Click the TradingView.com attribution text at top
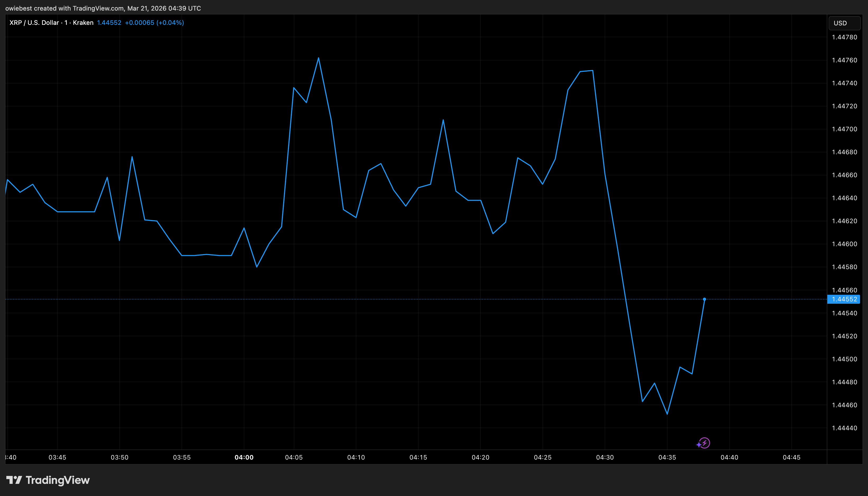Viewport: 868px width, 496px height. click(x=99, y=8)
